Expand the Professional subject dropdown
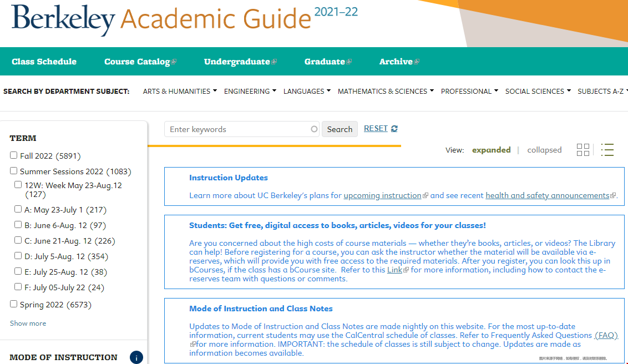Image resolution: width=628 pixels, height=364 pixels. pyautogui.click(x=469, y=92)
